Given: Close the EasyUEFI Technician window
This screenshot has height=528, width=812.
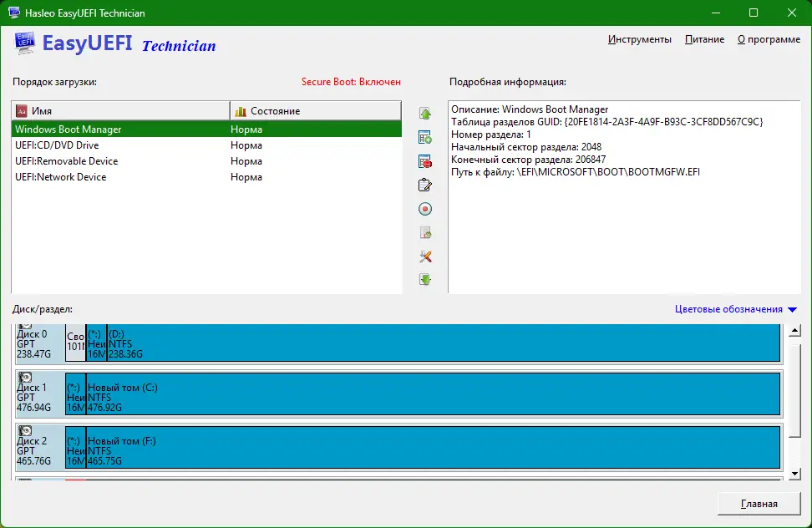Looking at the screenshot, I should (x=792, y=13).
